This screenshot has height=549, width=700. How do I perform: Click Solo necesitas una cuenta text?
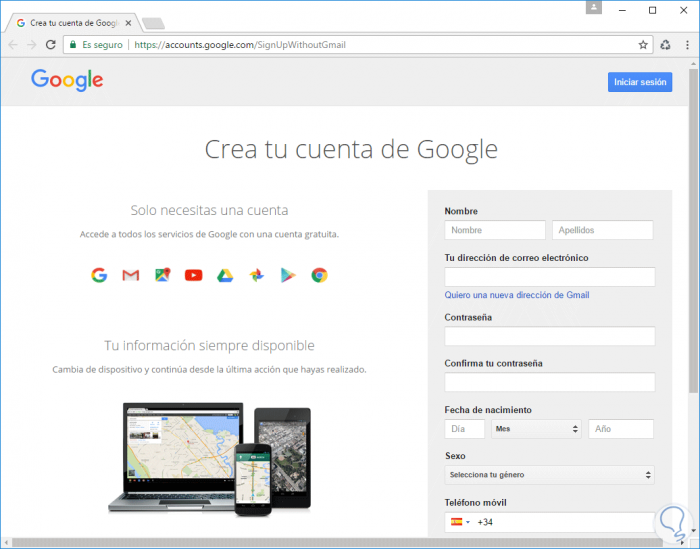[x=209, y=210]
